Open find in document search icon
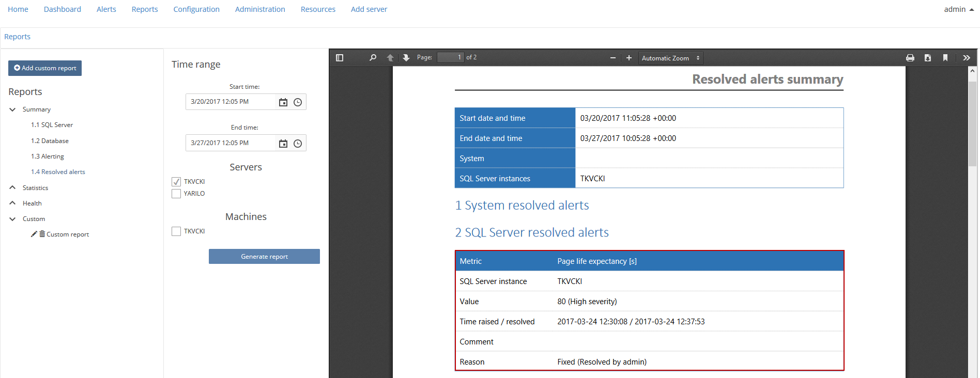The height and width of the screenshot is (378, 980). 373,58
